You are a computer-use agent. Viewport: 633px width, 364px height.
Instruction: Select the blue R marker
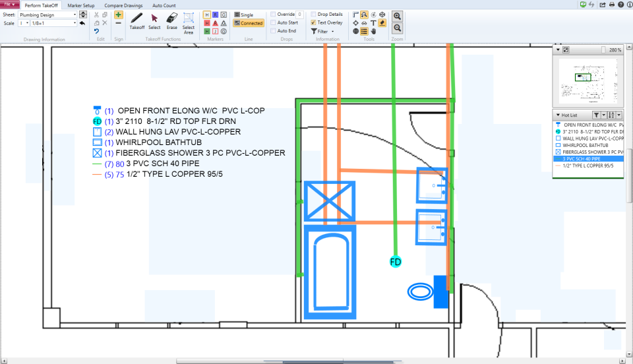(215, 15)
